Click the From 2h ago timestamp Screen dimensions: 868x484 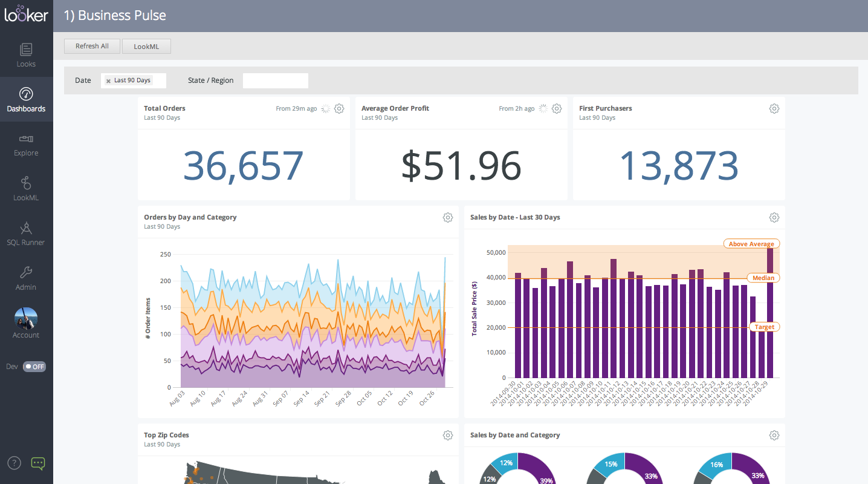(517, 109)
